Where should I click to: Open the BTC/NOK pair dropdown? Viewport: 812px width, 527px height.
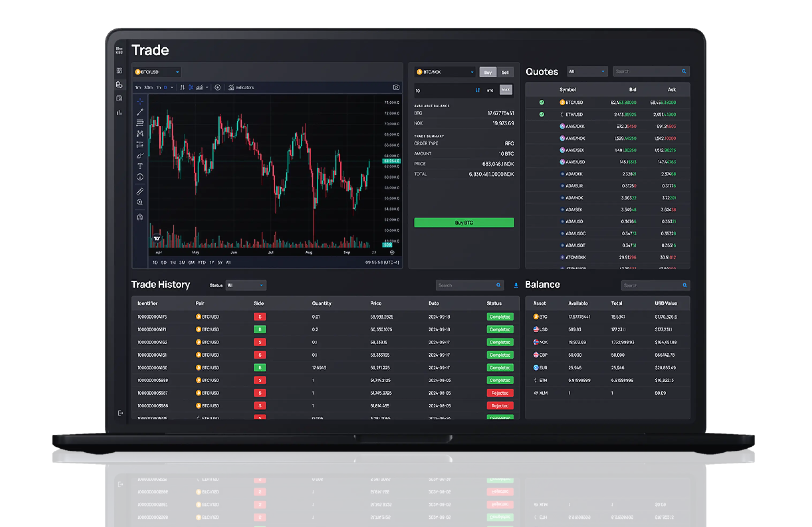(x=444, y=72)
